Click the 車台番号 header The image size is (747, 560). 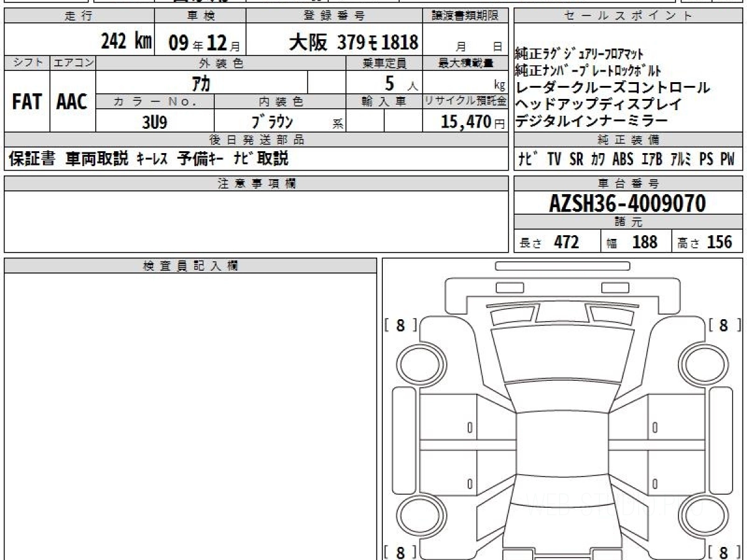pos(628,183)
